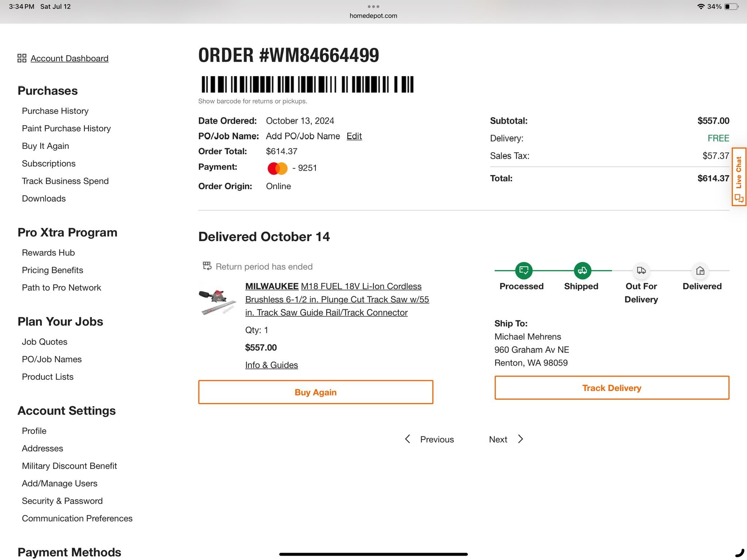The image size is (747, 560).
Task: Click the Previous left chevron arrow
Action: [x=408, y=439]
